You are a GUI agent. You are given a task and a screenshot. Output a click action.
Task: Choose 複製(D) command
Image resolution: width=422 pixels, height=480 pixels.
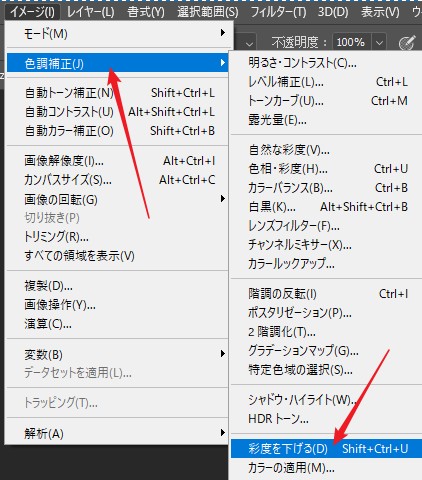pyautogui.click(x=117, y=286)
